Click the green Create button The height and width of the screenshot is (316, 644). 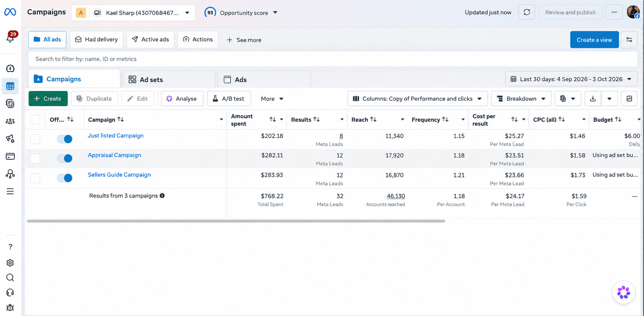pyautogui.click(x=48, y=99)
